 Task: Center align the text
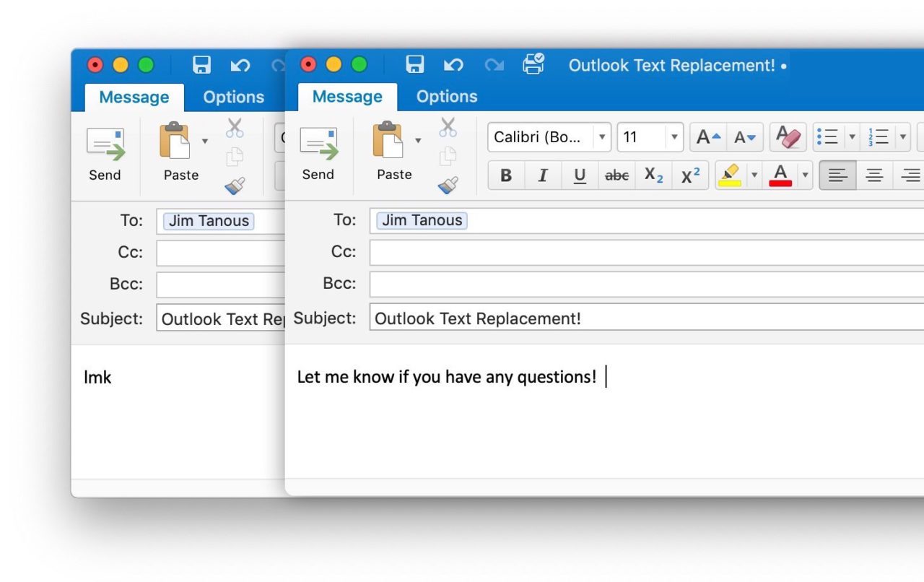click(874, 175)
